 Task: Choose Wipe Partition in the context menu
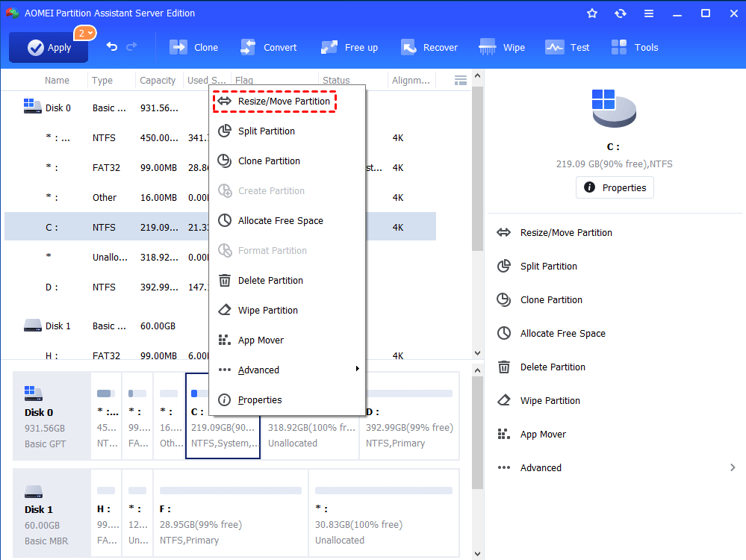287,310
